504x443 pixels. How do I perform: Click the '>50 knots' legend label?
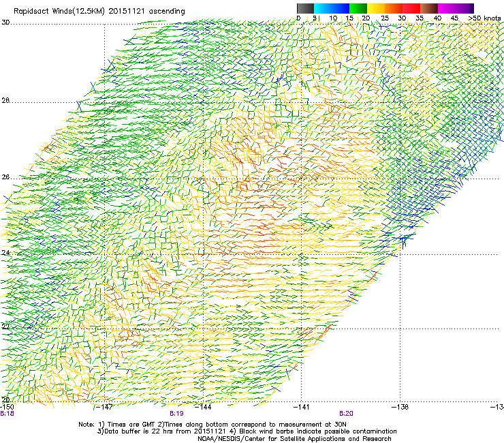[x=485, y=18]
